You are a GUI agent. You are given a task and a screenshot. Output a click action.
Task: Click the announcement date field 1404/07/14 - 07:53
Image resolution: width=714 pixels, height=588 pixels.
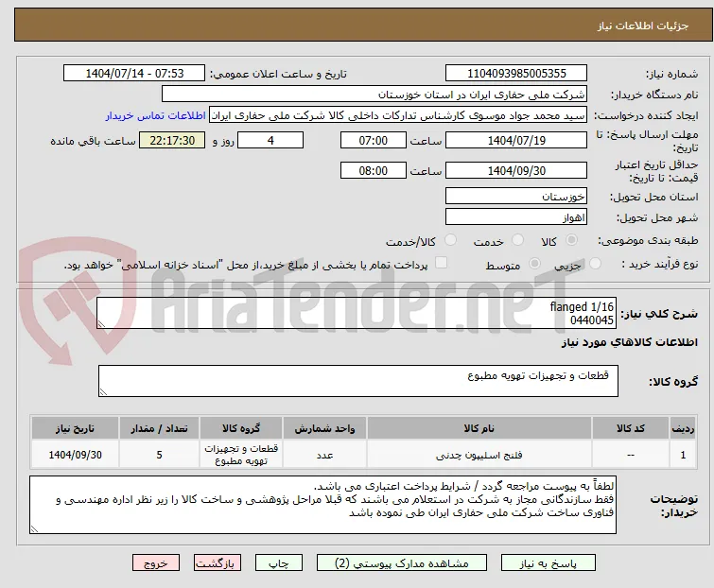134,74
